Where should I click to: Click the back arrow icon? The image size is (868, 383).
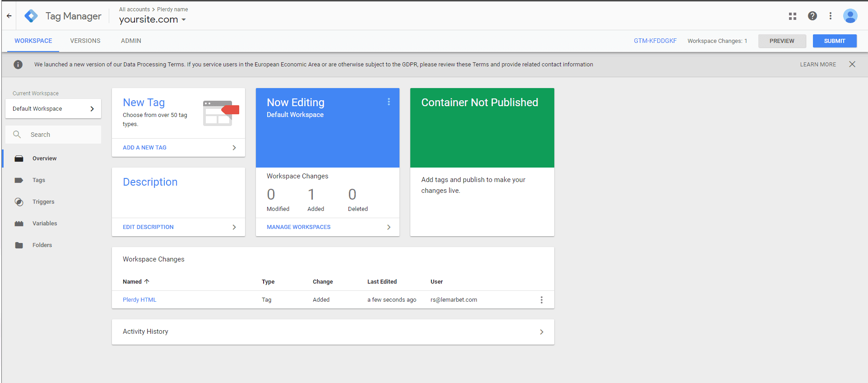[x=9, y=16]
